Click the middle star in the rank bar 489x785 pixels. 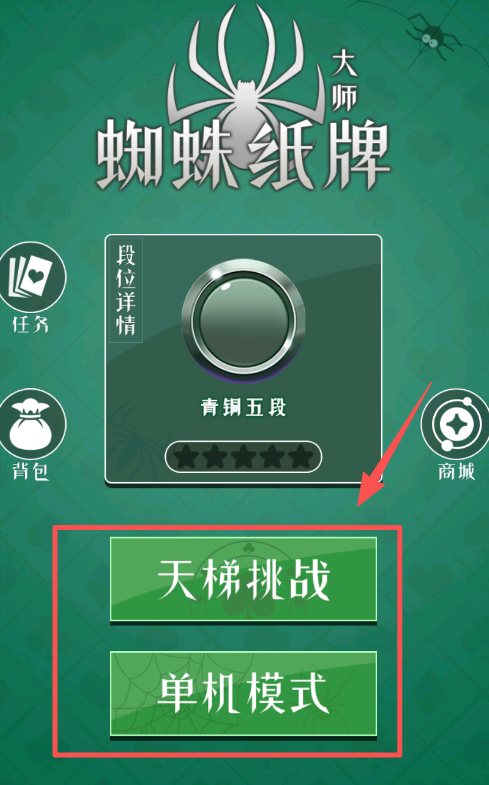click(243, 456)
